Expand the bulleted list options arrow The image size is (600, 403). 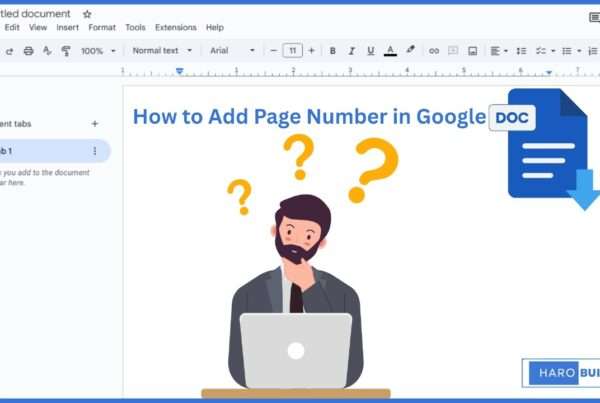pyautogui.click(x=579, y=51)
